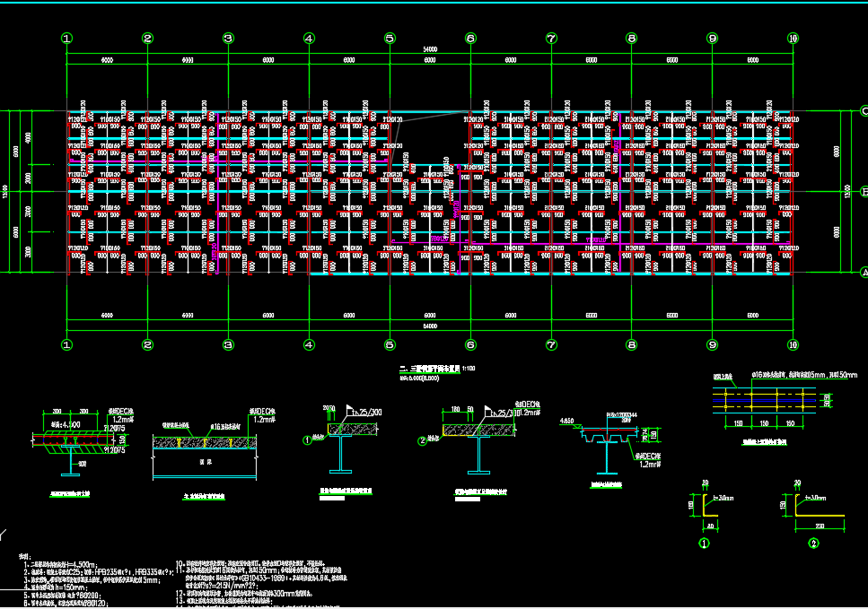Pick grid axis bubble 10 below the plan

(x=793, y=344)
